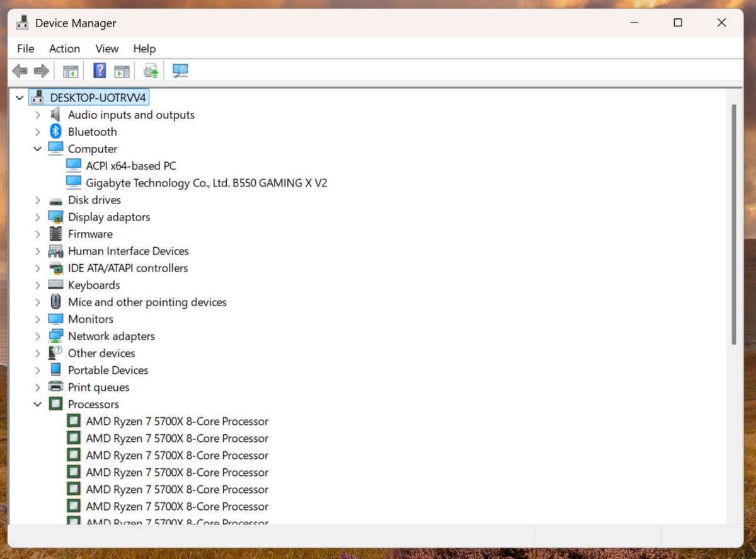
Task: Open the Action menu
Action: coord(64,49)
